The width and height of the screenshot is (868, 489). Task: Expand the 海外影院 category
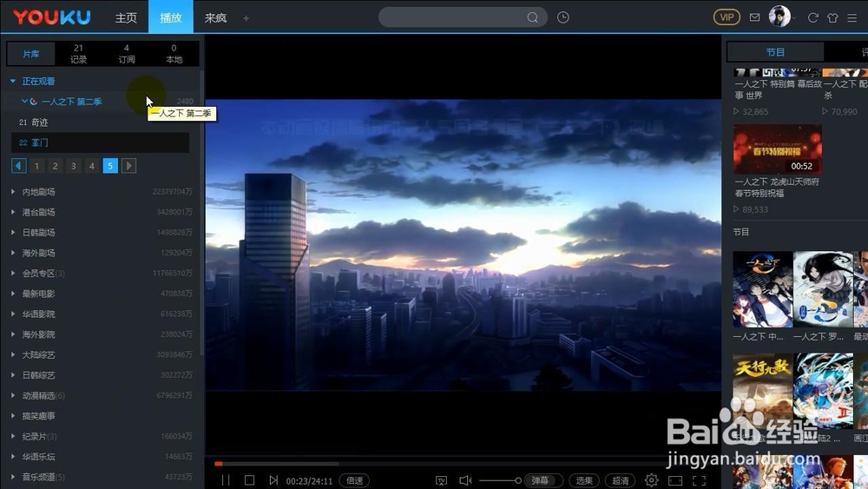click(x=12, y=334)
